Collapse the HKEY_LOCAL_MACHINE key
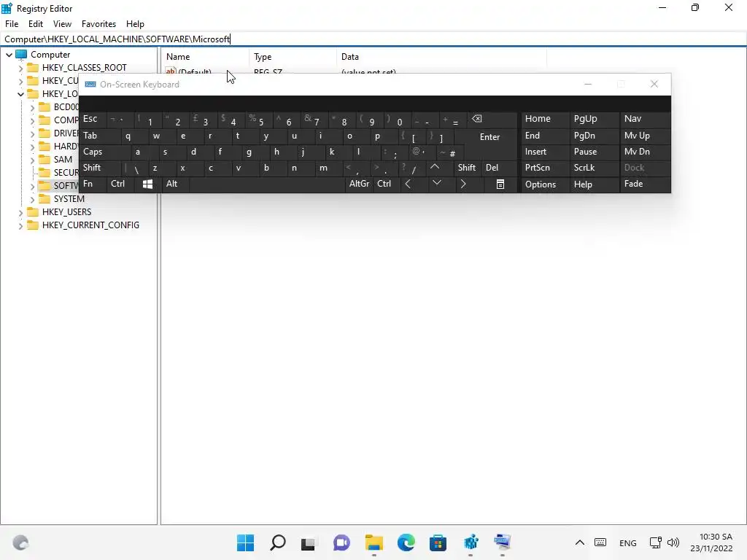747x560 pixels. (20, 94)
